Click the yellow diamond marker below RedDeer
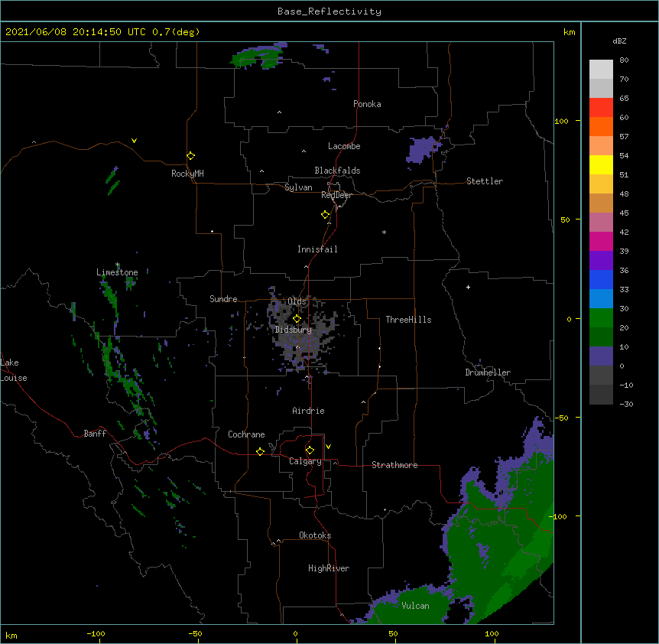Viewport: 659px width, 644px height. click(325, 215)
